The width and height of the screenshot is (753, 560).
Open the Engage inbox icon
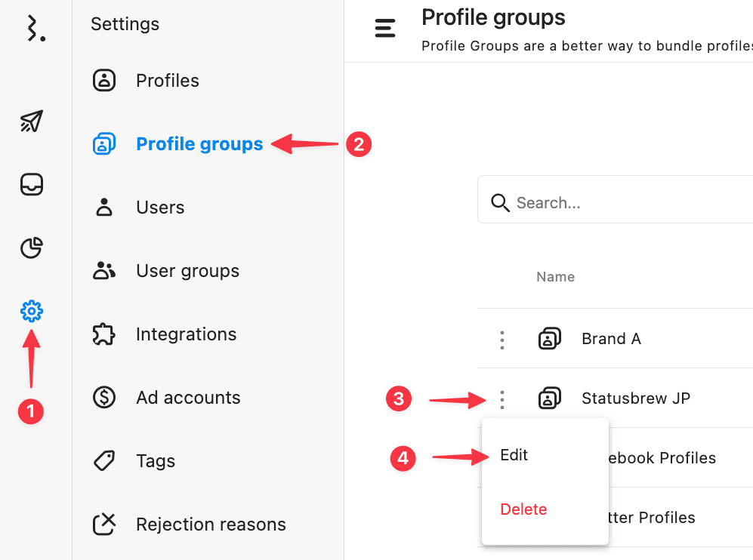coord(32,184)
